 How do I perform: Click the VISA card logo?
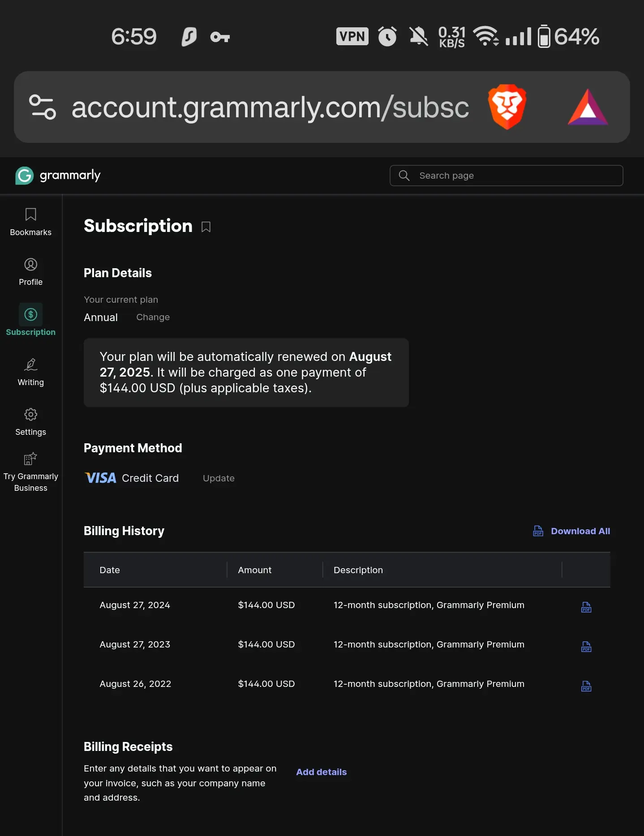101,478
